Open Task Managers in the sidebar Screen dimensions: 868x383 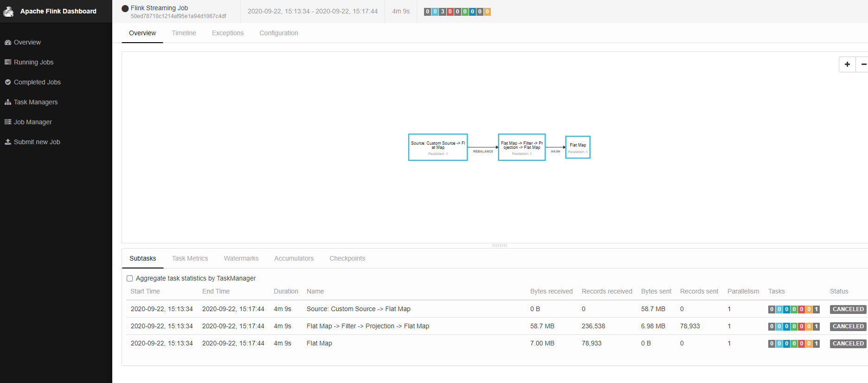click(x=31, y=102)
